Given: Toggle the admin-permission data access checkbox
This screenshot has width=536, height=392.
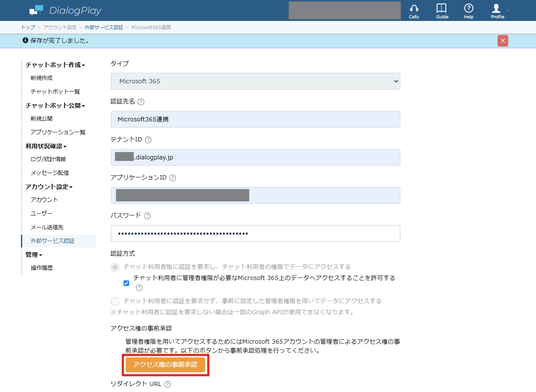Looking at the screenshot, I should [x=126, y=283].
